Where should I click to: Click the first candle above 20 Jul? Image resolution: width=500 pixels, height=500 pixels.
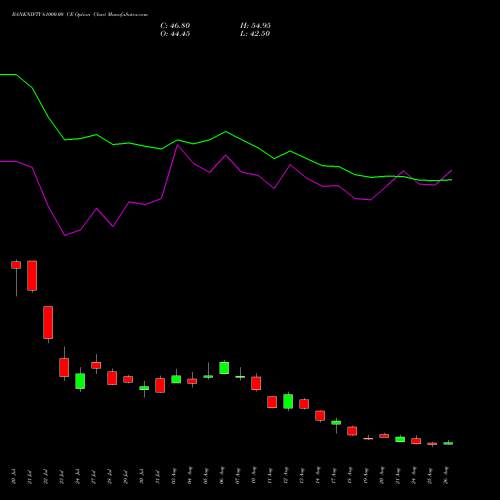tap(16, 265)
